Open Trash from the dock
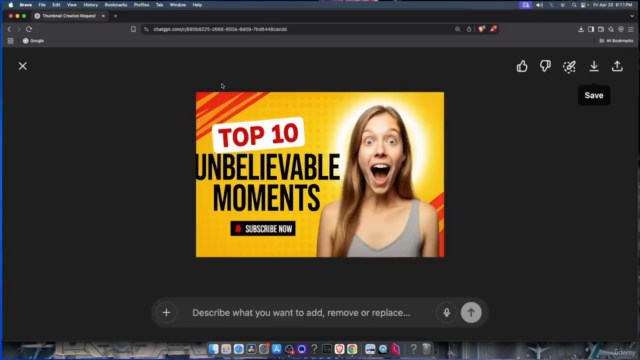 [427, 349]
